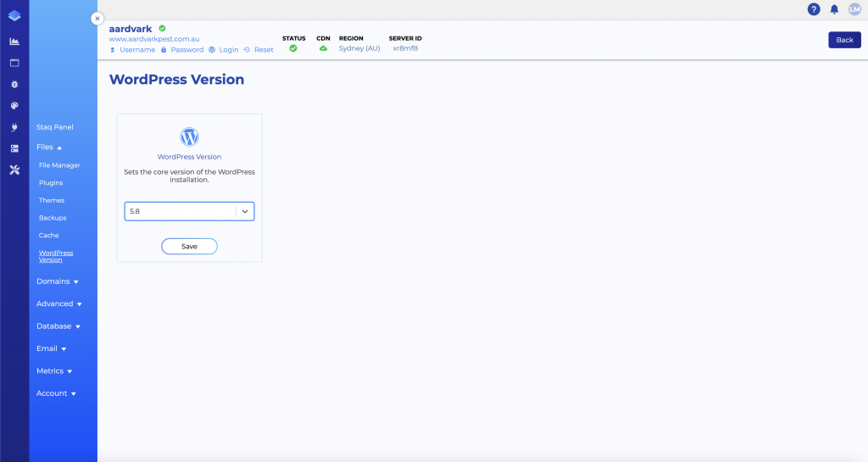
Task: Open the sites window icon in sidebar
Action: (14, 63)
